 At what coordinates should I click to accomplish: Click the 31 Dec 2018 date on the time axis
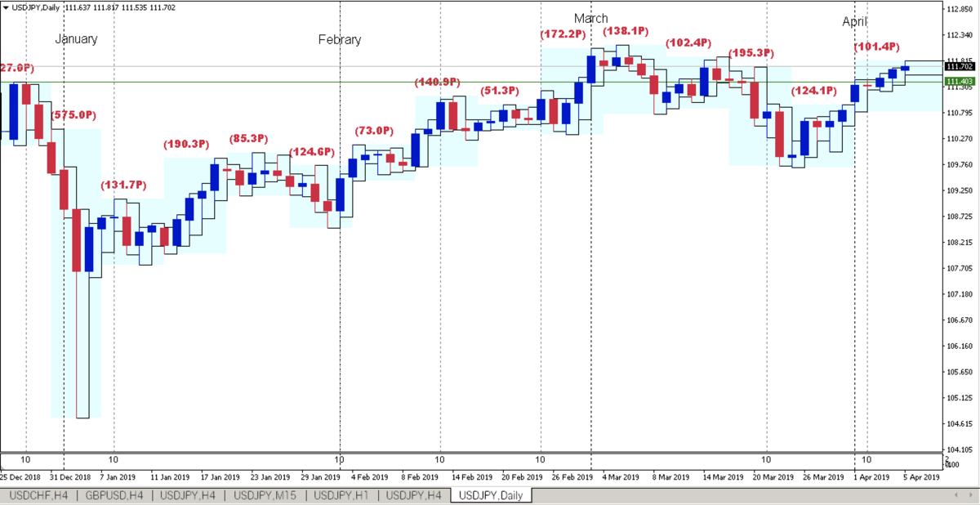point(69,477)
